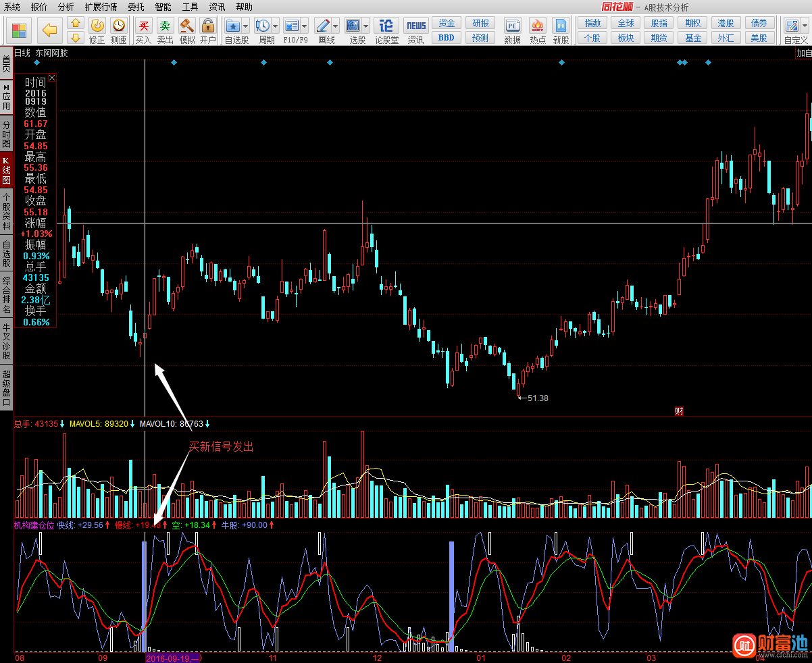The width and height of the screenshot is (812, 663).
Task: Open the 综合排名 sidebar tab
Action: point(6,296)
